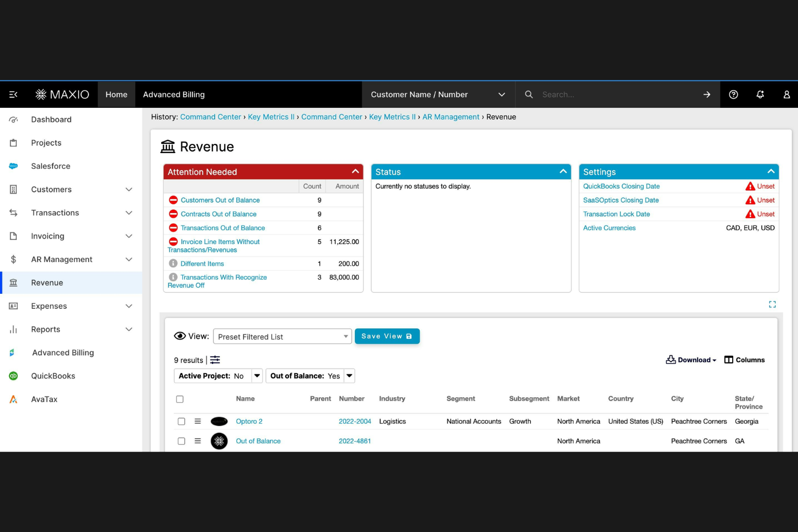Open Contracts Out of Balance link
The width and height of the screenshot is (798, 532).
coord(218,214)
